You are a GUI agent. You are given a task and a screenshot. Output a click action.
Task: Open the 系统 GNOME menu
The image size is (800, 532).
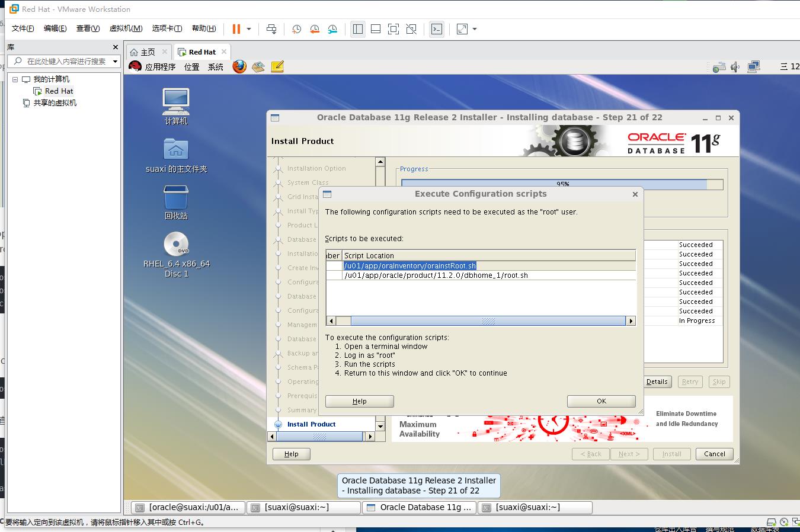(x=216, y=67)
